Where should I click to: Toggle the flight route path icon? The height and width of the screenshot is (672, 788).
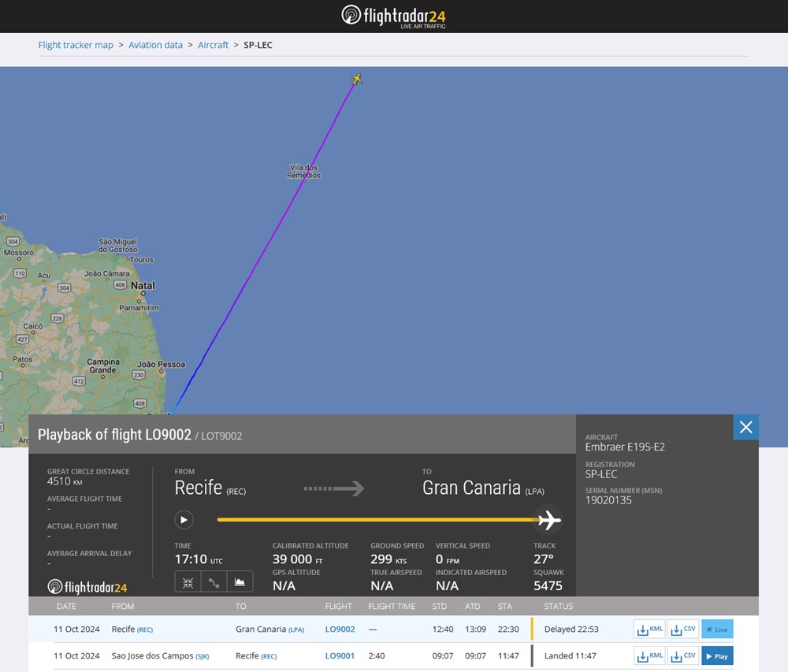[214, 582]
